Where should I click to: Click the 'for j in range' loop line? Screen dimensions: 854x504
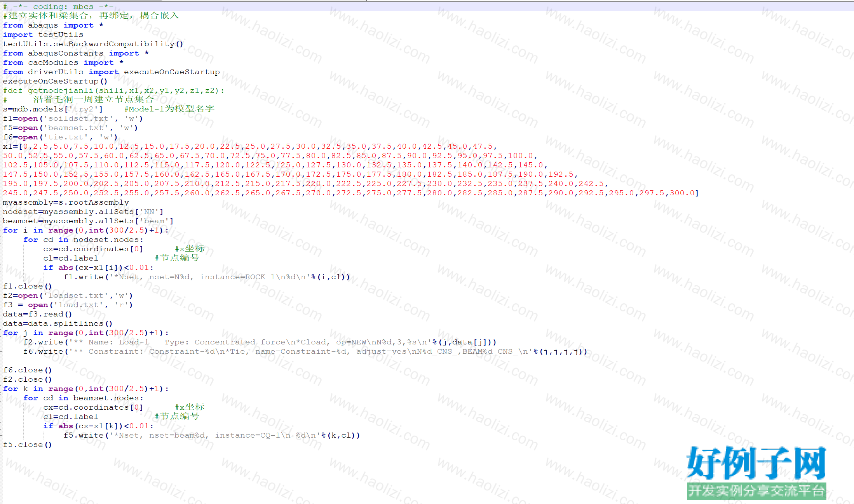86,333
